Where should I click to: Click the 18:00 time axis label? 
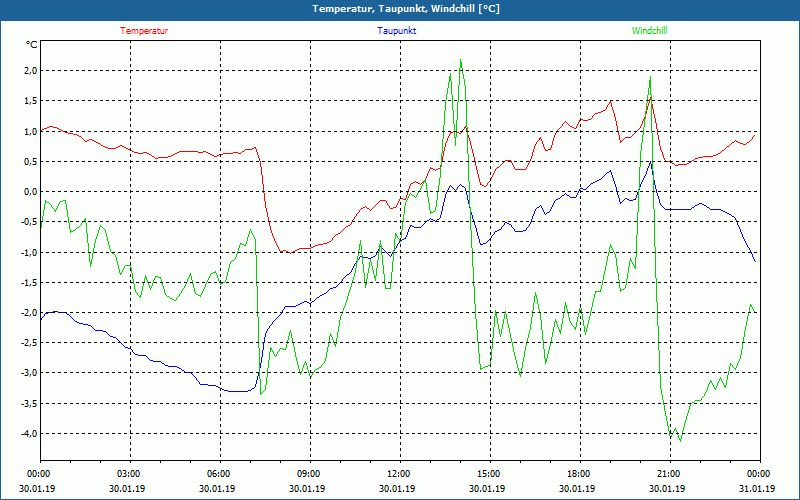578,474
